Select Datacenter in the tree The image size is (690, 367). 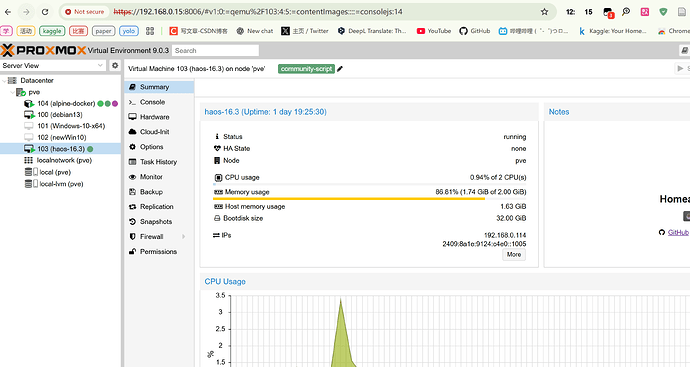(37, 81)
